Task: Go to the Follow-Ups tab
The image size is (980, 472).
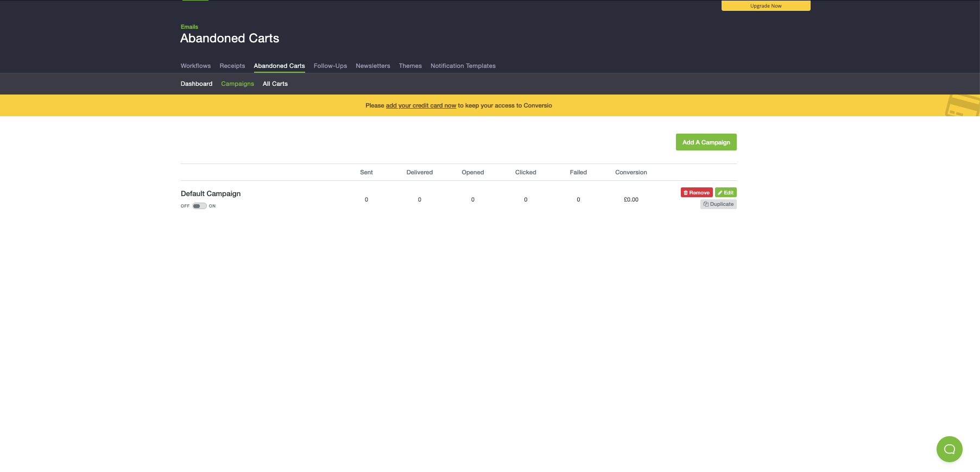Action: [330, 66]
